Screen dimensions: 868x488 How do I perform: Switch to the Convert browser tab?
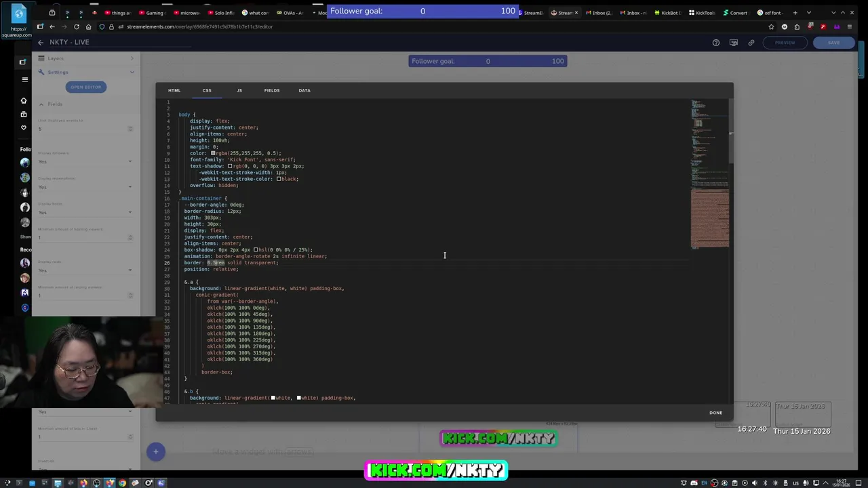(x=735, y=12)
